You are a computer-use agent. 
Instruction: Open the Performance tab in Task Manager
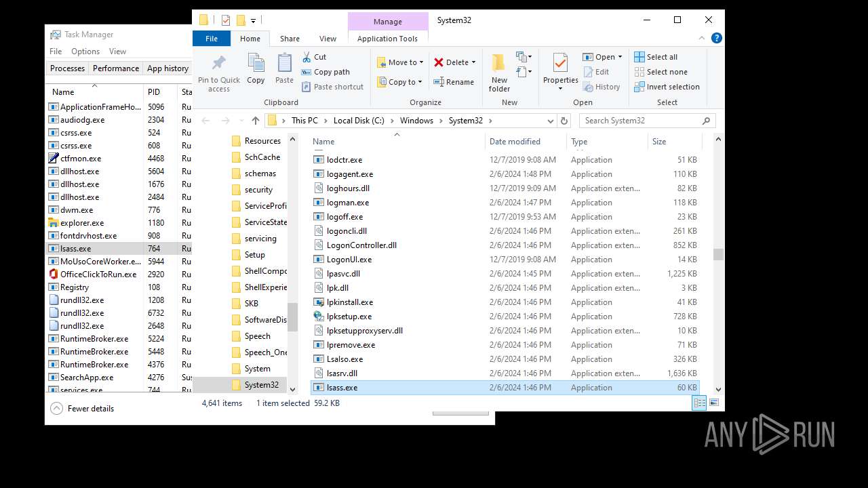point(116,68)
